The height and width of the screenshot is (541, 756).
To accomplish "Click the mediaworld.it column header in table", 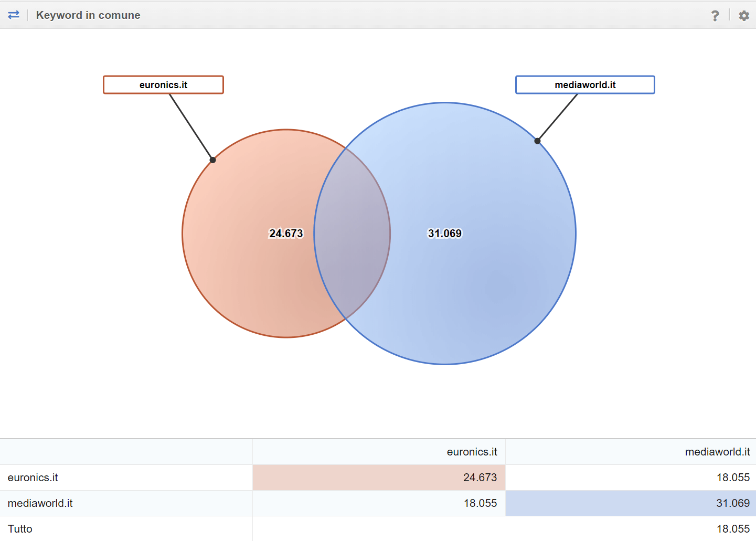I will 717,452.
